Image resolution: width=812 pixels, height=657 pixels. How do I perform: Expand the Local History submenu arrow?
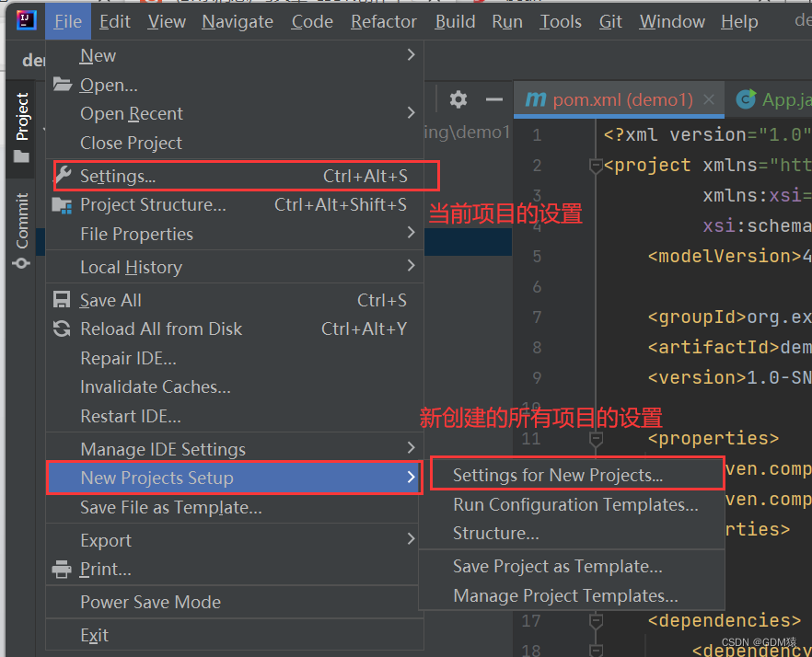pyautogui.click(x=412, y=266)
